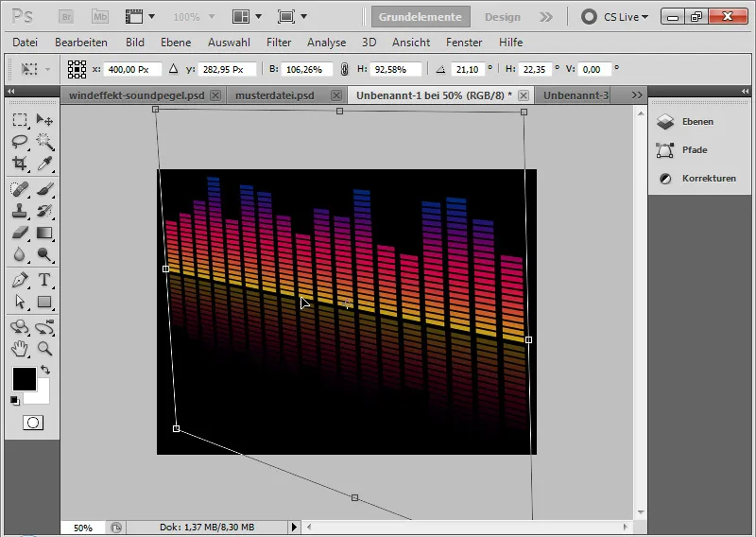Swap foreground and background colors
756x537 pixels.
click(x=45, y=370)
